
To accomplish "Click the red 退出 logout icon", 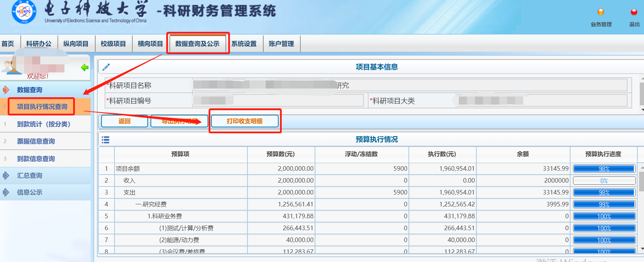I will point(634,12).
